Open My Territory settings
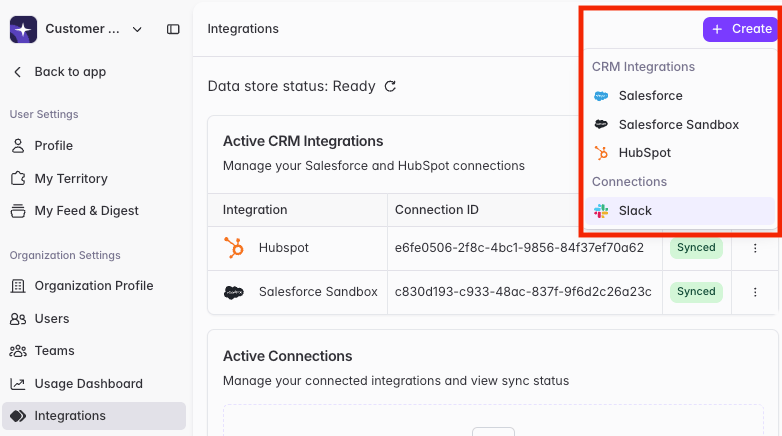The image size is (782, 436). 71,179
